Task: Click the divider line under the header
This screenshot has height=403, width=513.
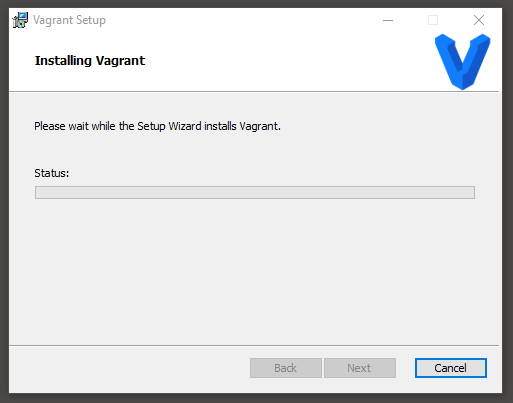Action: click(254, 91)
